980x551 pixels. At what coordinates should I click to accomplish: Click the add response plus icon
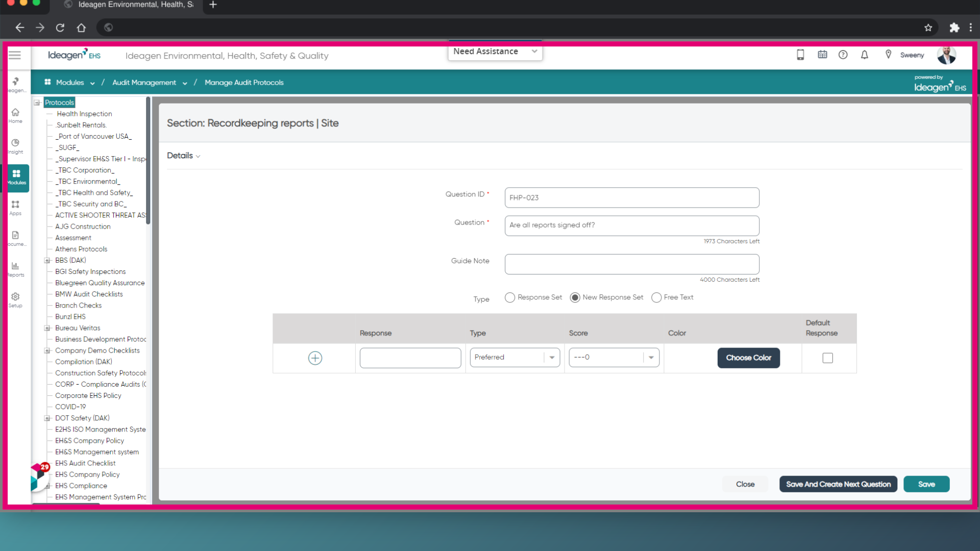[x=315, y=358]
